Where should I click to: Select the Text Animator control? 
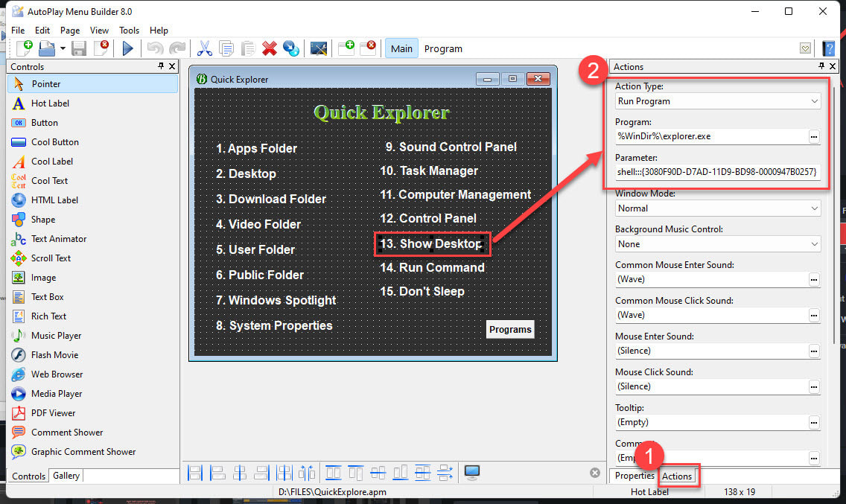[93, 238]
